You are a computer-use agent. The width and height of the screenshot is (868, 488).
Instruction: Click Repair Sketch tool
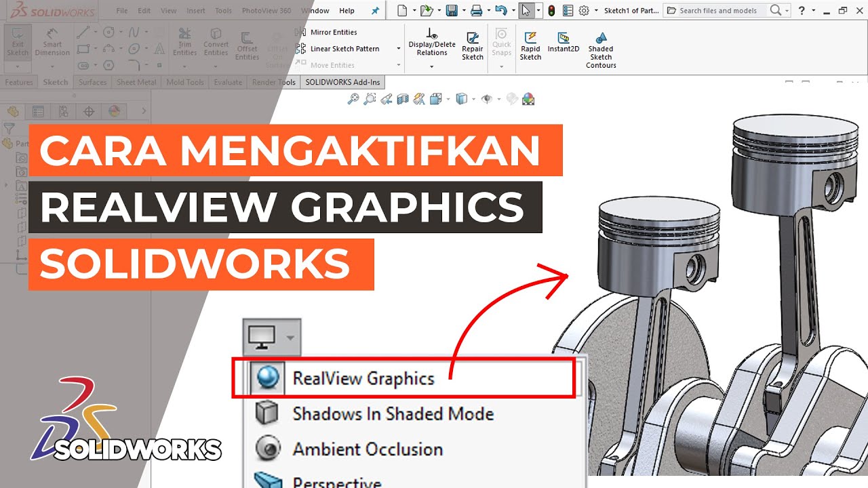[473, 46]
